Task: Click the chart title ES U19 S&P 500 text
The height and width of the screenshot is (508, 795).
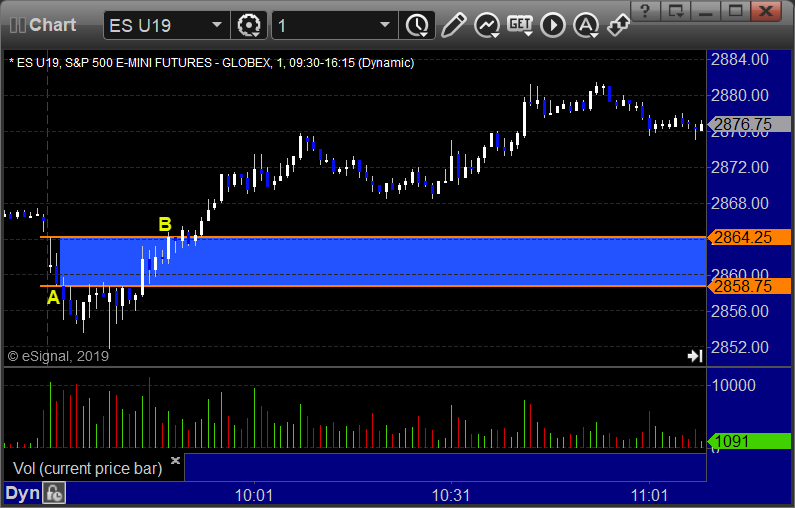Action: pos(211,63)
